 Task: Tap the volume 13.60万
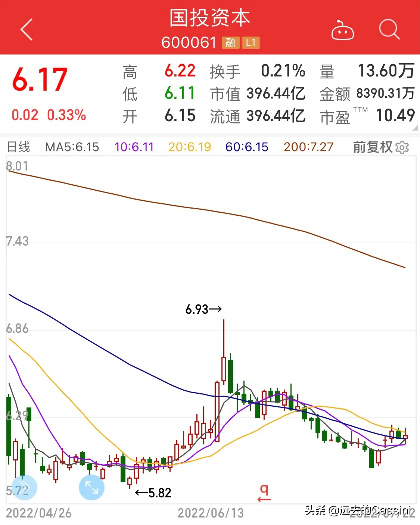[386, 71]
